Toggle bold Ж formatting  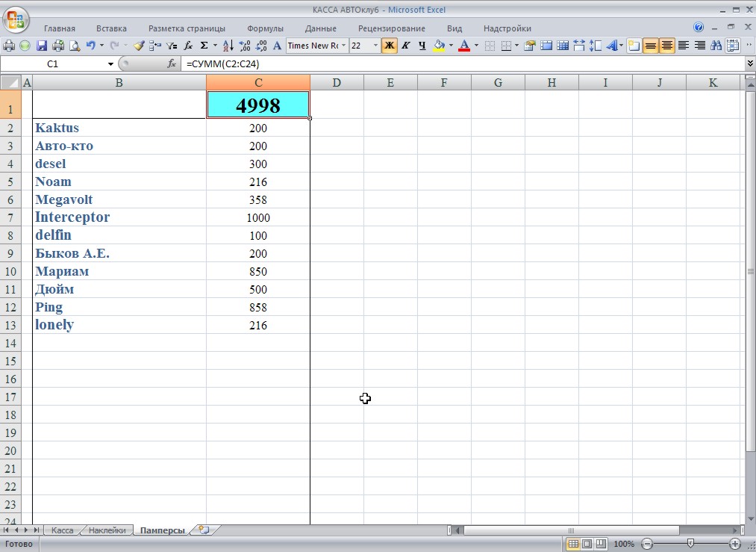point(389,46)
